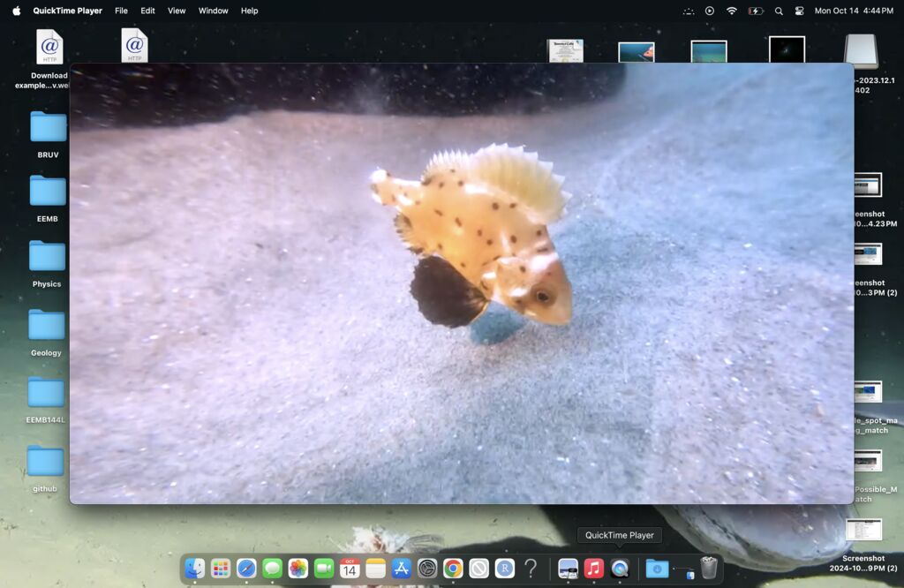Screen dimensions: 904x588
Task: Select the Geology folder on the desktop
Action: 47,325
